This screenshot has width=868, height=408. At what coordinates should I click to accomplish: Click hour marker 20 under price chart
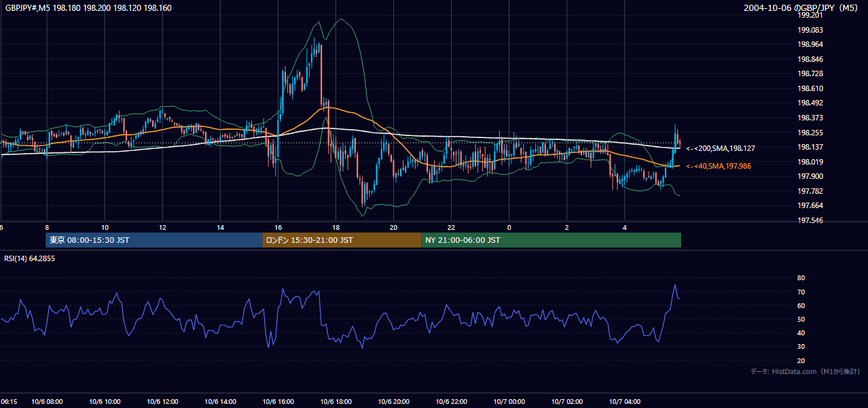pyautogui.click(x=393, y=227)
